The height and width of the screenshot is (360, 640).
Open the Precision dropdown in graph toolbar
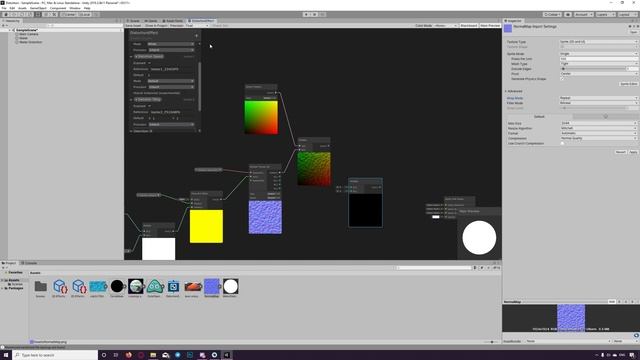pyautogui.click(x=197, y=25)
